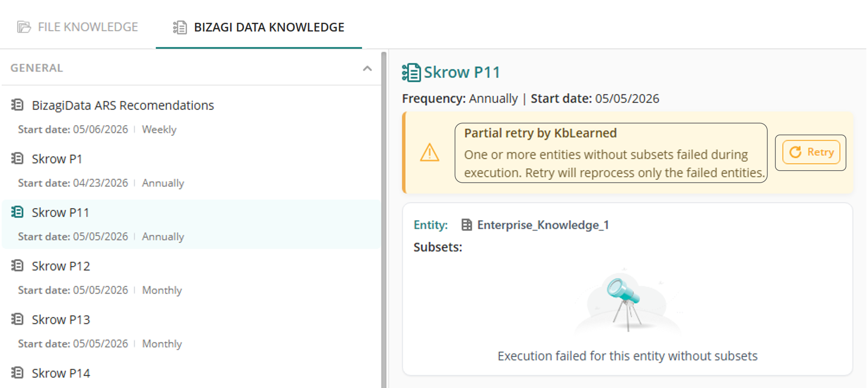This screenshot has height=388, width=868.
Task: Click the Enterprise_Knowledge_1 entity name
Action: [x=543, y=225]
